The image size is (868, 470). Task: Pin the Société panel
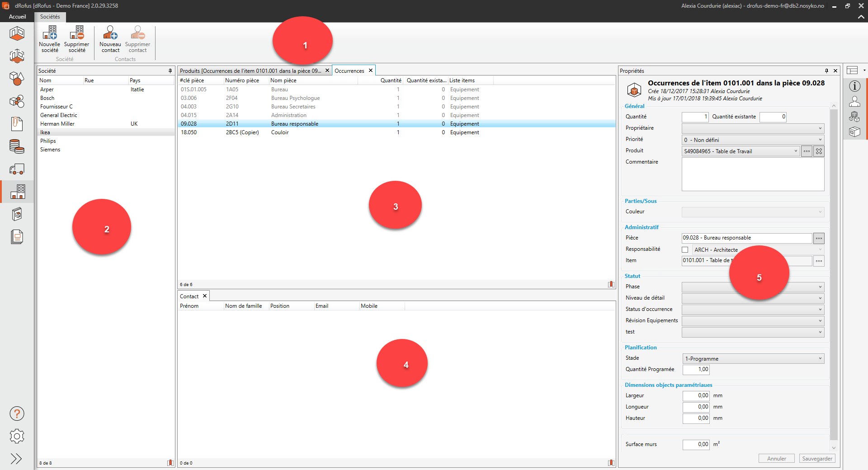(x=170, y=71)
